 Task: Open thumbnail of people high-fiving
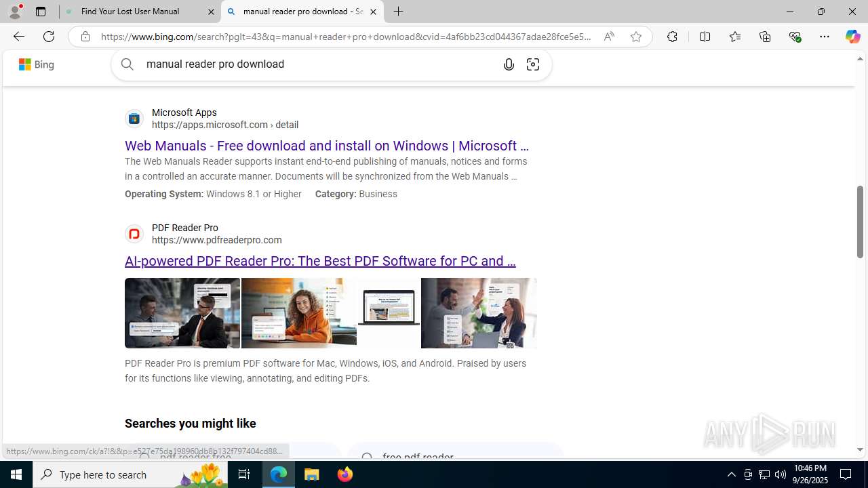pyautogui.click(x=479, y=313)
